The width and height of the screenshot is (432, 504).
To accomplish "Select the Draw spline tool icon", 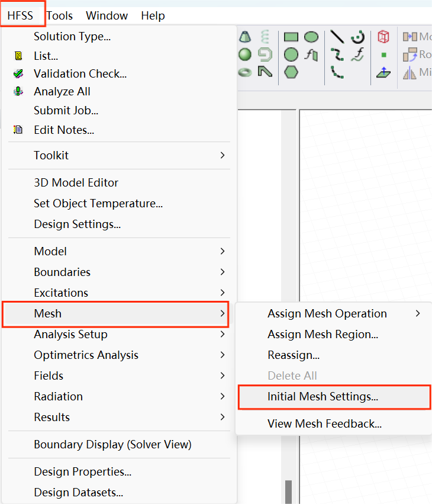I will (337, 54).
